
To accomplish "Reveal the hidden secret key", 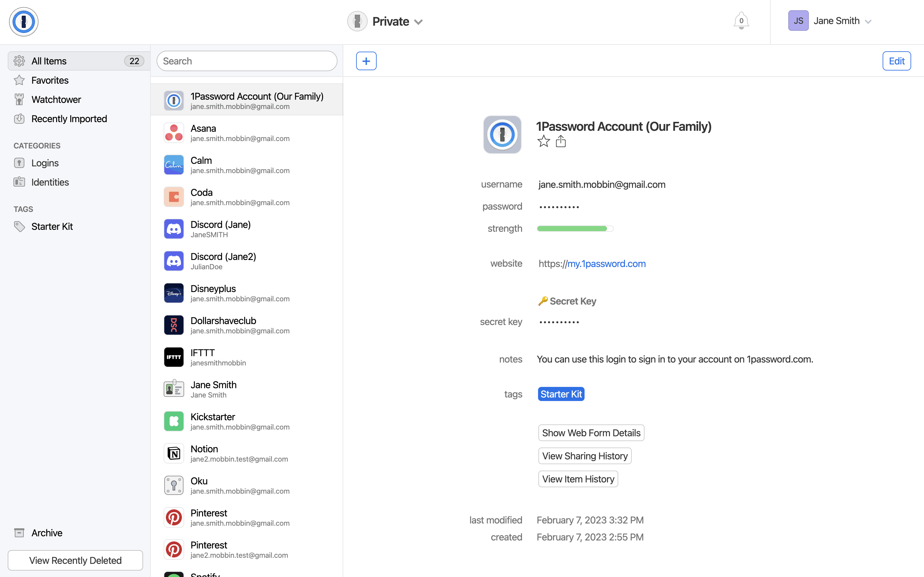I will 559,322.
